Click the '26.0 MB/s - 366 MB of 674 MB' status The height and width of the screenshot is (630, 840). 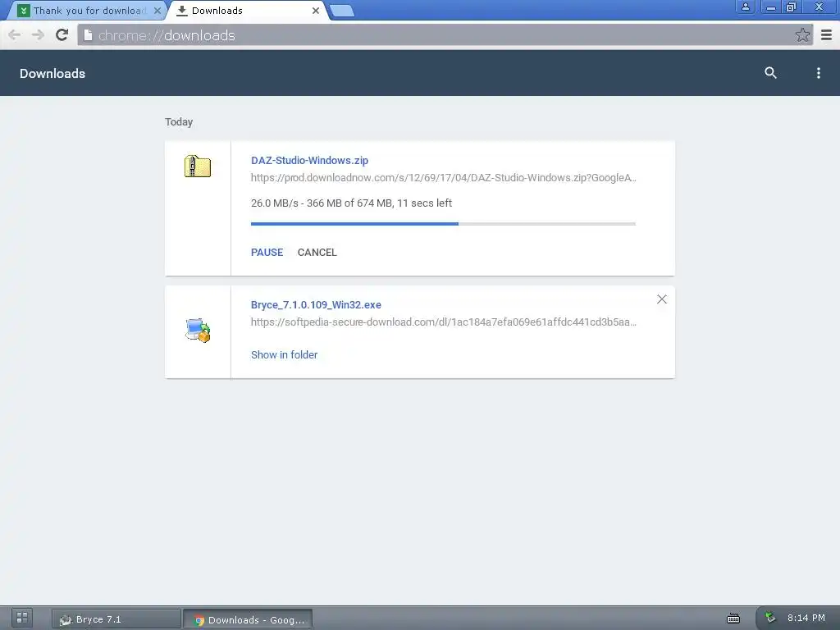[351, 203]
